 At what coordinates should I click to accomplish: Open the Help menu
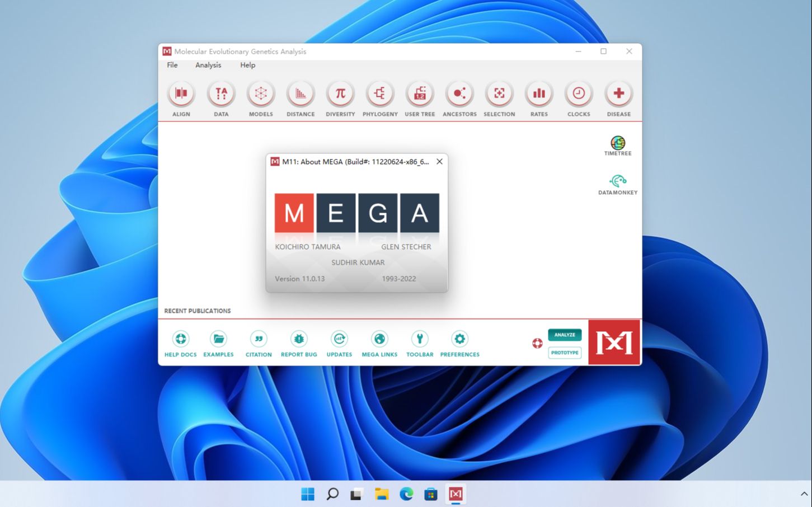[248, 65]
